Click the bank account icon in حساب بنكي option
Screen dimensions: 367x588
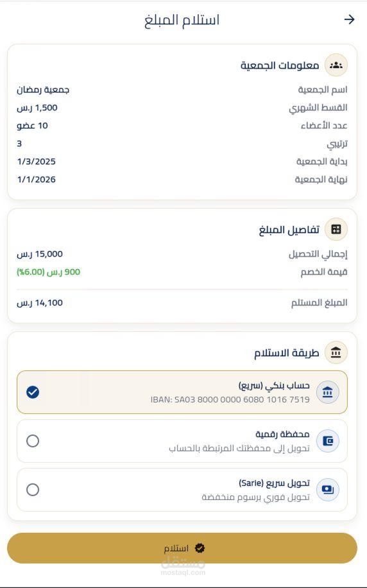pyautogui.click(x=328, y=392)
